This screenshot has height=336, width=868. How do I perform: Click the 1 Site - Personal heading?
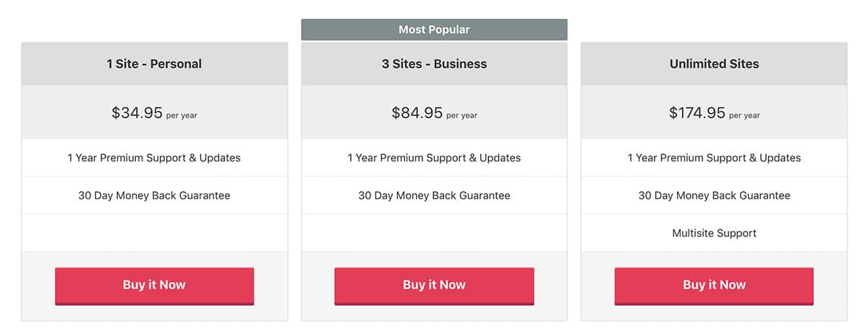pyautogui.click(x=154, y=64)
